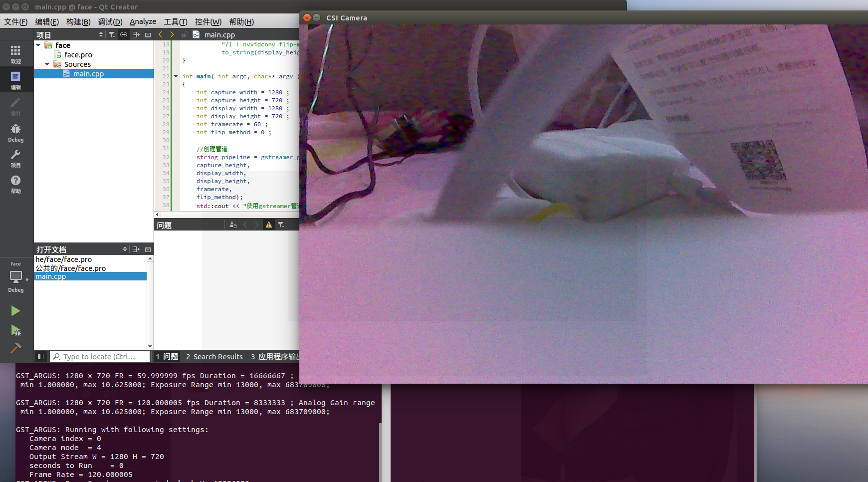Image resolution: width=868 pixels, height=482 pixels.
Task: Split the Open Documents pane
Action: (136, 249)
